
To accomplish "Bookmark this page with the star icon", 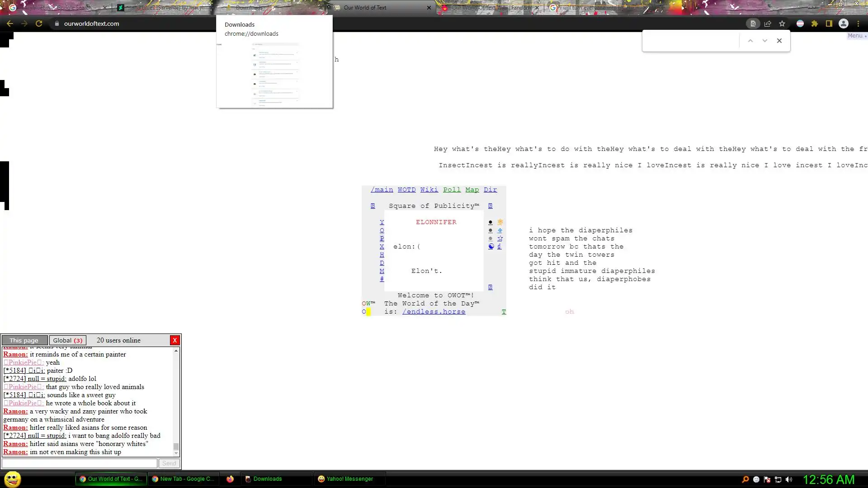I will [x=782, y=23].
